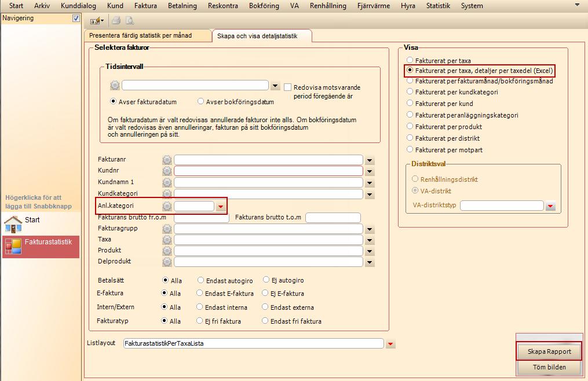Click the print icon in the toolbar
Image resolution: width=588 pixels, height=381 pixels.
pyautogui.click(x=116, y=21)
